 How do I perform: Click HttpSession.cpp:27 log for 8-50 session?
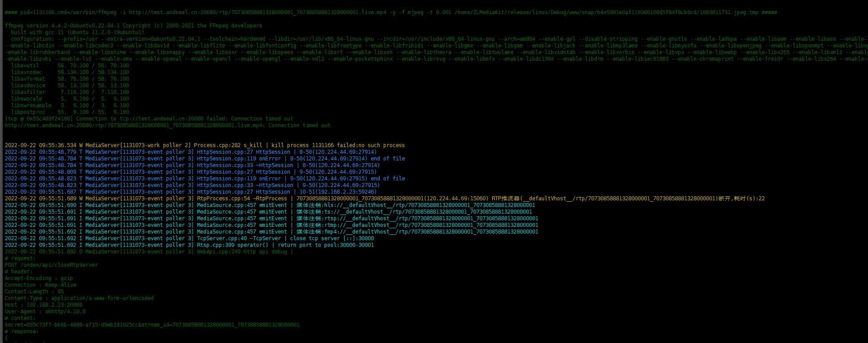[191, 152]
